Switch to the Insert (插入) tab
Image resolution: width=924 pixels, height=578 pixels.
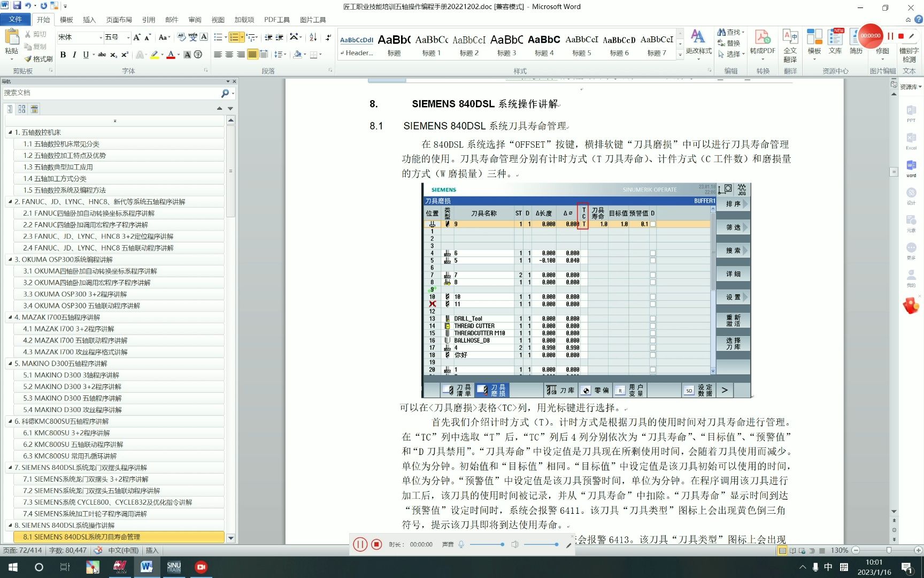(x=89, y=20)
